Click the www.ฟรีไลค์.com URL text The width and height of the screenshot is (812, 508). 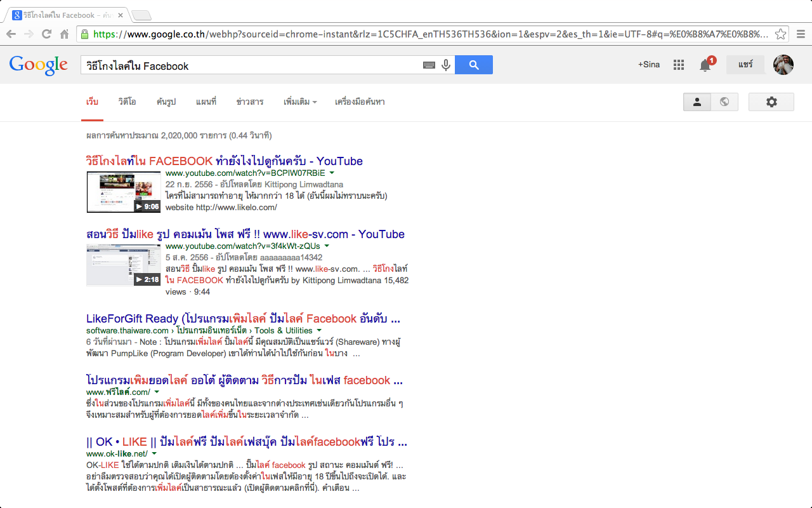118,392
